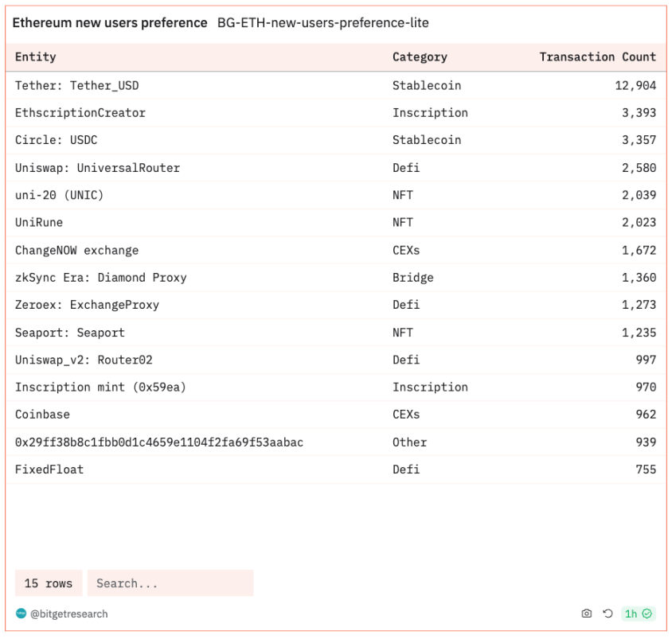
Task: Click the zkSync Era: Diamond Proxy cell
Action: click(100, 278)
